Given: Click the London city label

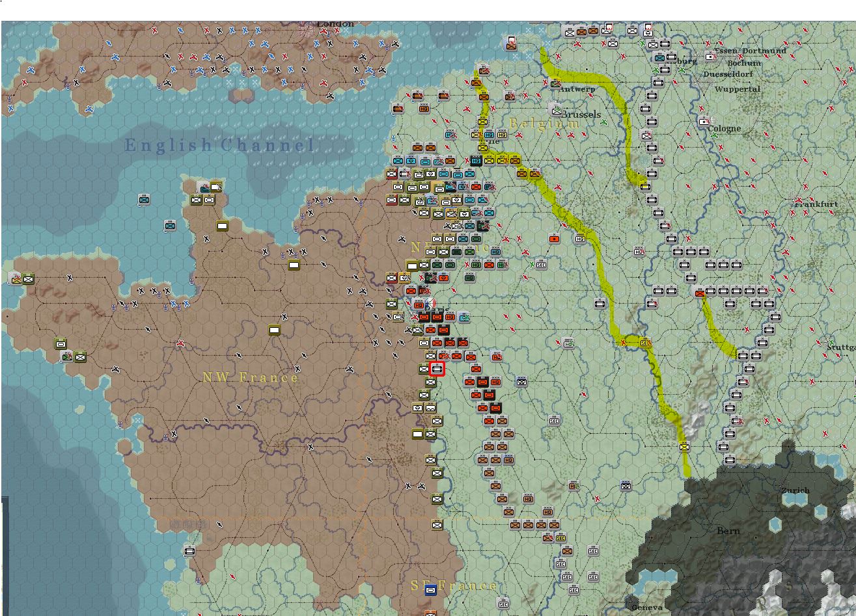Looking at the screenshot, I should tap(336, 24).
